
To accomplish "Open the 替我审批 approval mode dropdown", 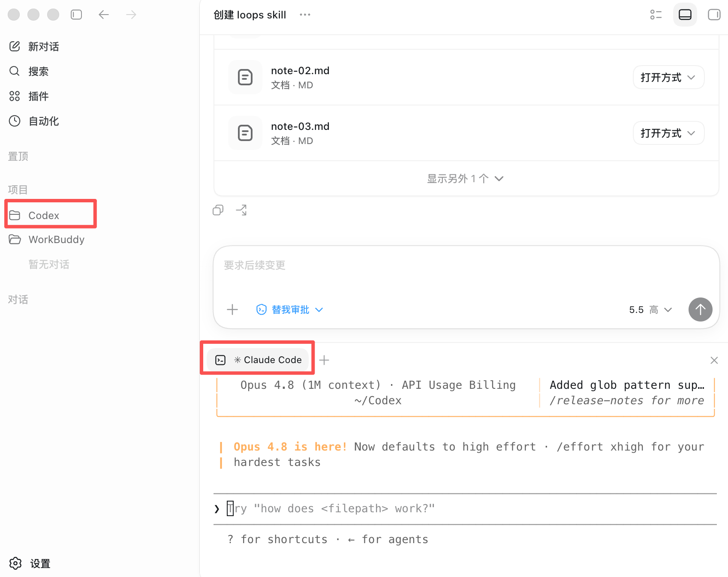I will pyautogui.click(x=289, y=310).
